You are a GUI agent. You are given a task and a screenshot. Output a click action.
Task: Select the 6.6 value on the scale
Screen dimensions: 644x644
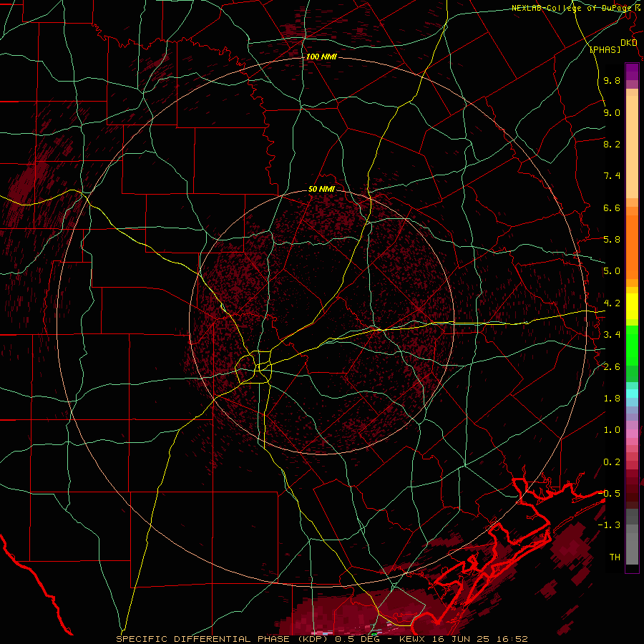[612, 208]
